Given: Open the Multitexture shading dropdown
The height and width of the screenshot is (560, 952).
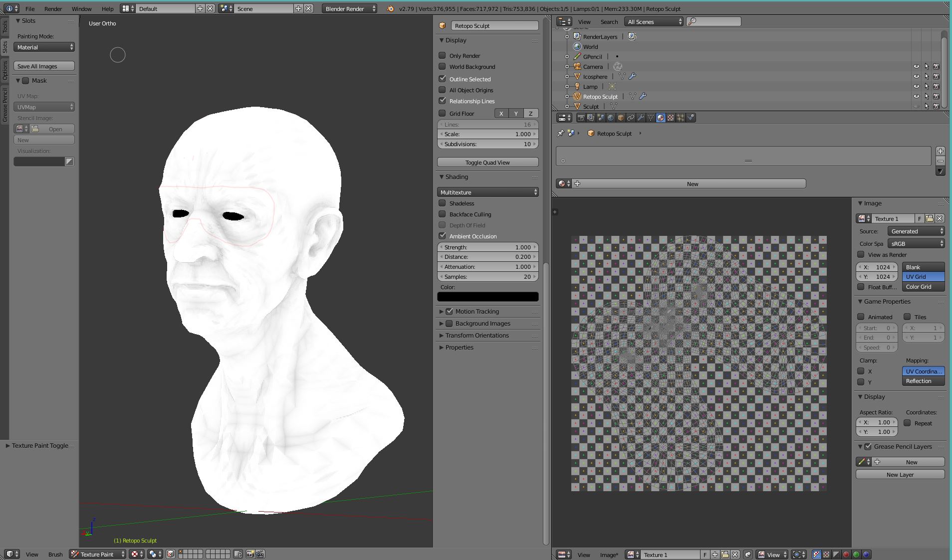Looking at the screenshot, I should point(487,192).
